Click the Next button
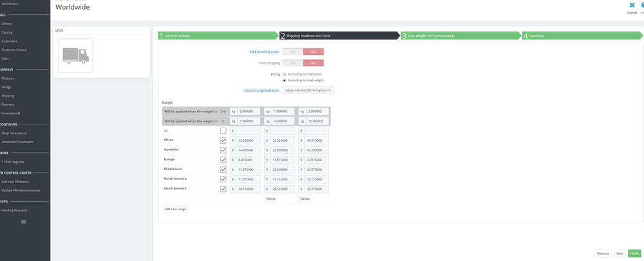This screenshot has height=261, width=644. coord(620,254)
